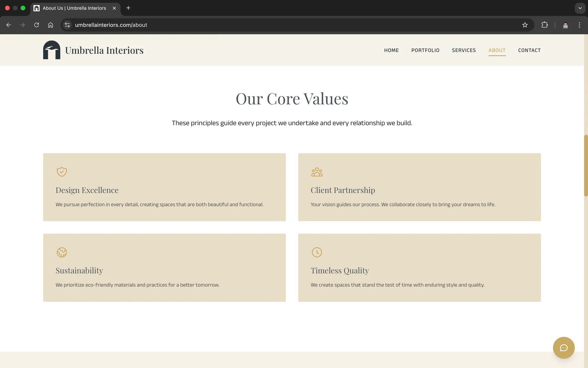Bookmark this page with the star icon
The width and height of the screenshot is (588, 368).
[525, 25]
